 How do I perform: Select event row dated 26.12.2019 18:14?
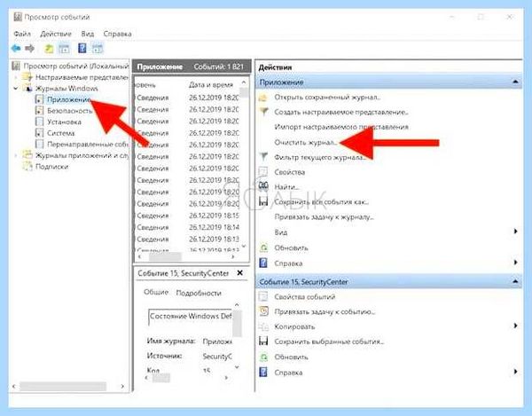[187, 227]
